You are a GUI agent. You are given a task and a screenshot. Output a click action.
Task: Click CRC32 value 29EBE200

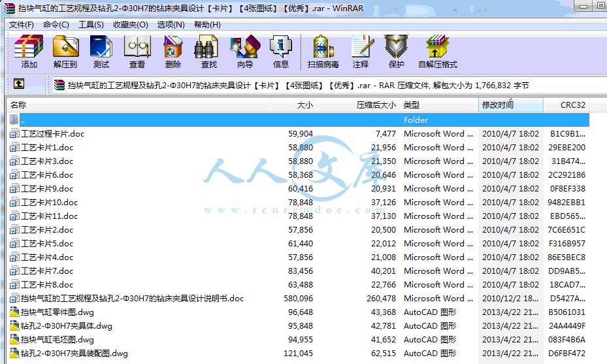[x=566, y=148]
